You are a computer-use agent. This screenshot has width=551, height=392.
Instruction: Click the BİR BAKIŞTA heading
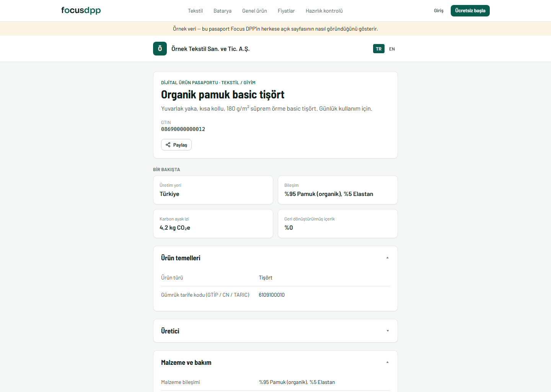tap(166, 169)
